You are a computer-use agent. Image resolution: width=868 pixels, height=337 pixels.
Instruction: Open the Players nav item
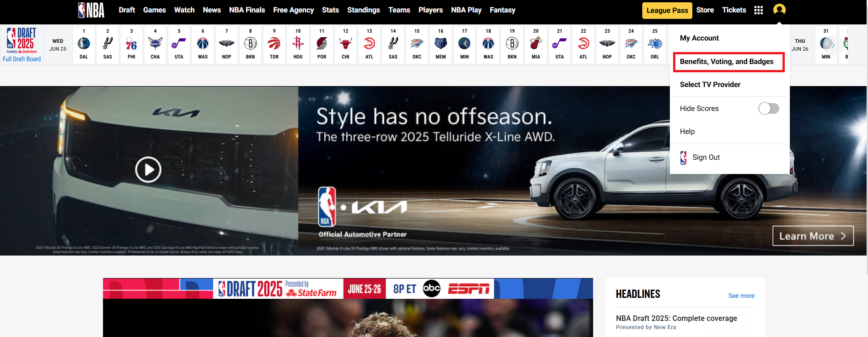[431, 10]
